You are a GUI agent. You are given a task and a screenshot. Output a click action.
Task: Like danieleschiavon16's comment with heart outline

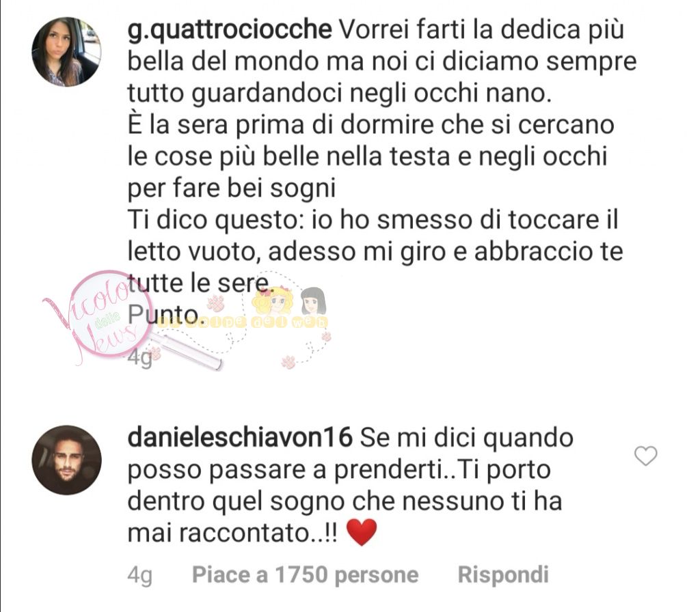point(645,456)
